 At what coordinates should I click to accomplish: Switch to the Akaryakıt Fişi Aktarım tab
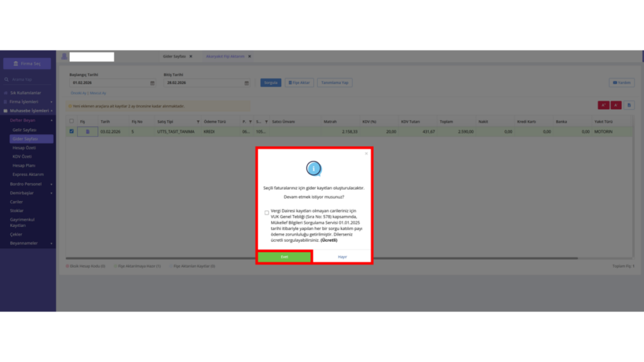click(x=225, y=56)
